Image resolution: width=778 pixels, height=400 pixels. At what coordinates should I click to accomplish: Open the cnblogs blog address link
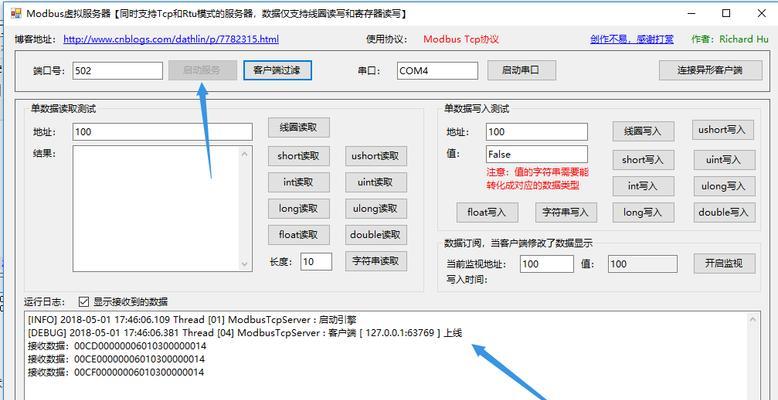(171, 39)
